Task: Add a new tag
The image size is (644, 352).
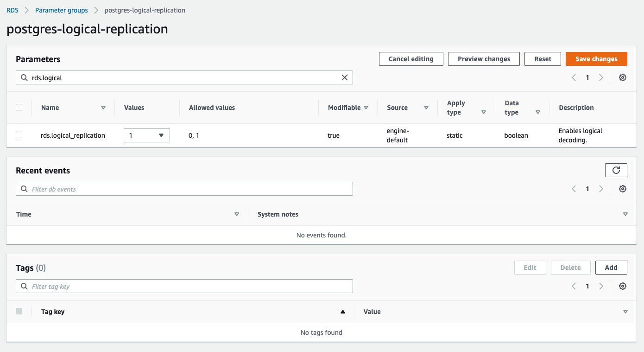Action: (611, 268)
